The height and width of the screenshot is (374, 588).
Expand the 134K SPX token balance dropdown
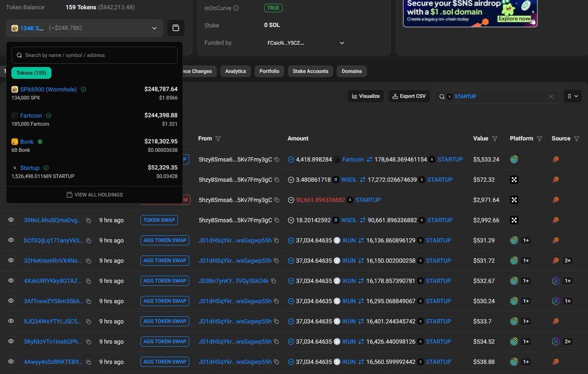(84, 28)
